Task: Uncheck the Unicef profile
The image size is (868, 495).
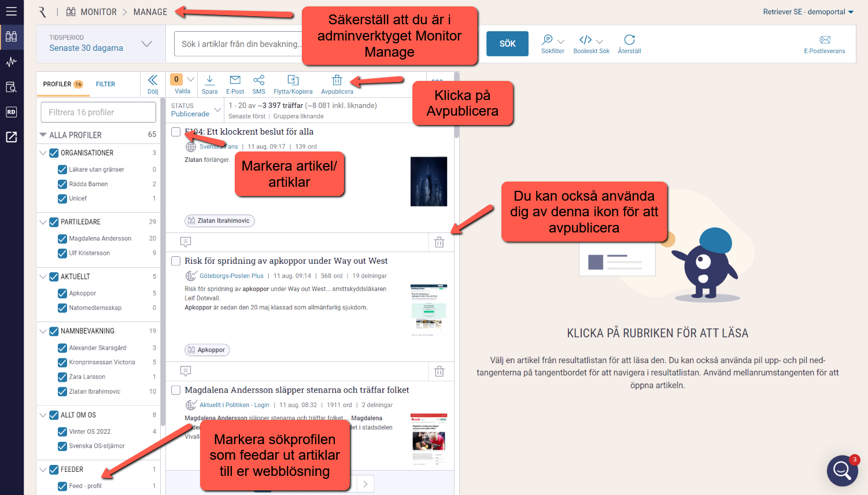Action: coord(62,198)
